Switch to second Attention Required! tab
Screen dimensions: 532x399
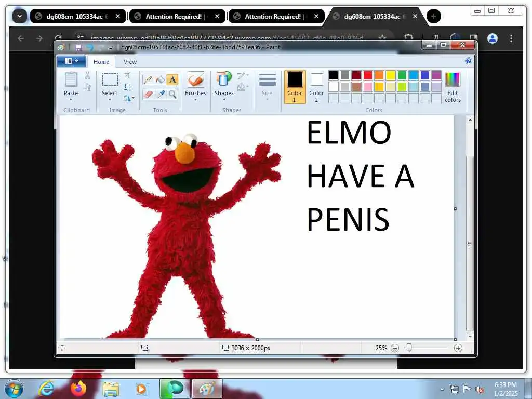tap(276, 16)
